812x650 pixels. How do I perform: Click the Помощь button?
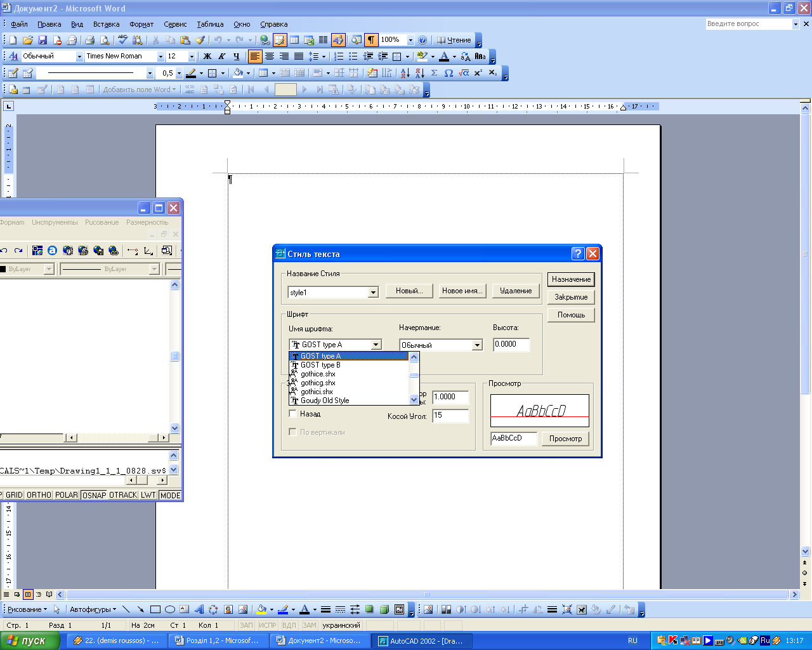pyautogui.click(x=571, y=315)
